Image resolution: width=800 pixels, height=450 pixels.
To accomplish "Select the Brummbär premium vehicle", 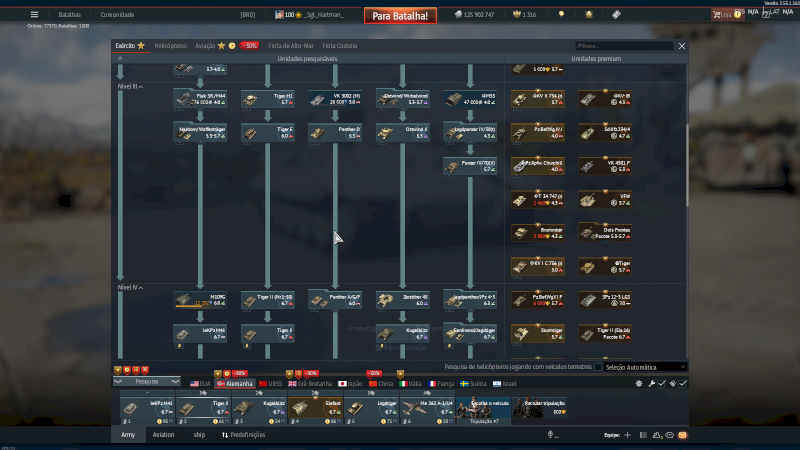I will point(537,233).
